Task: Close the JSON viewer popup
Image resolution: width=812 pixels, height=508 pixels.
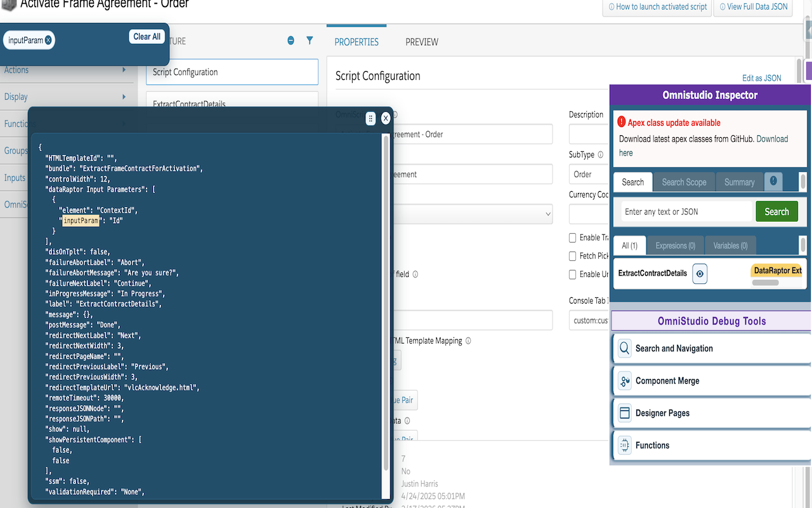Action: pyautogui.click(x=385, y=118)
